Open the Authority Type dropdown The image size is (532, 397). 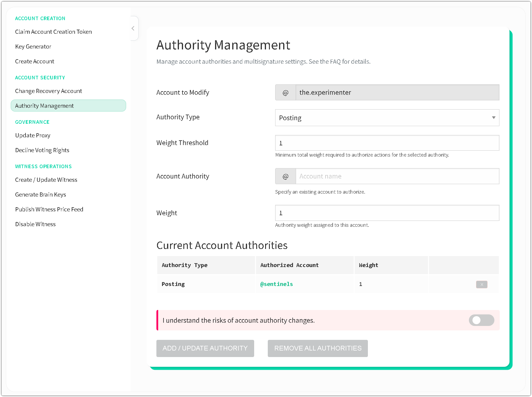coord(387,118)
